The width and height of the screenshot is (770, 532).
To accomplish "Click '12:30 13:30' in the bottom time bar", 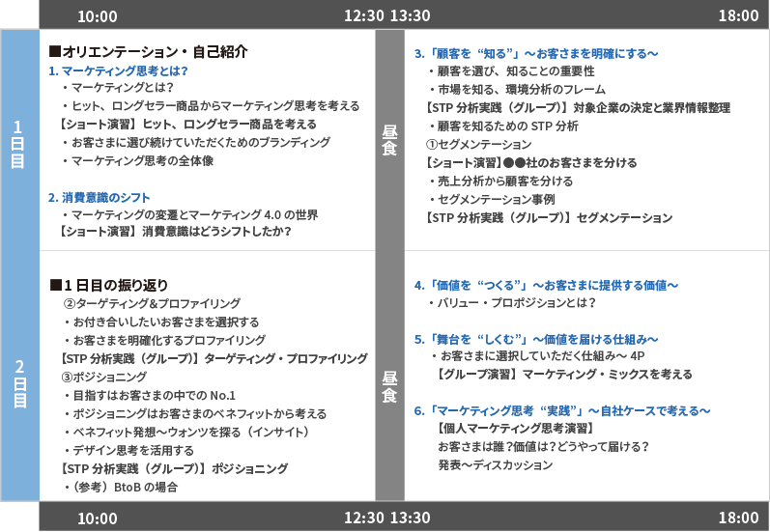I will [387, 518].
